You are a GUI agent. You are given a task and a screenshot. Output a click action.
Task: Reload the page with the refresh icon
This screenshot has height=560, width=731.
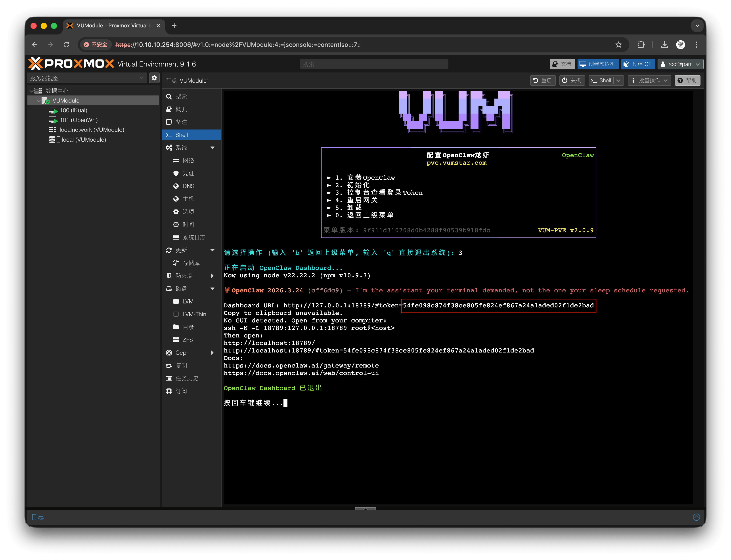point(66,45)
